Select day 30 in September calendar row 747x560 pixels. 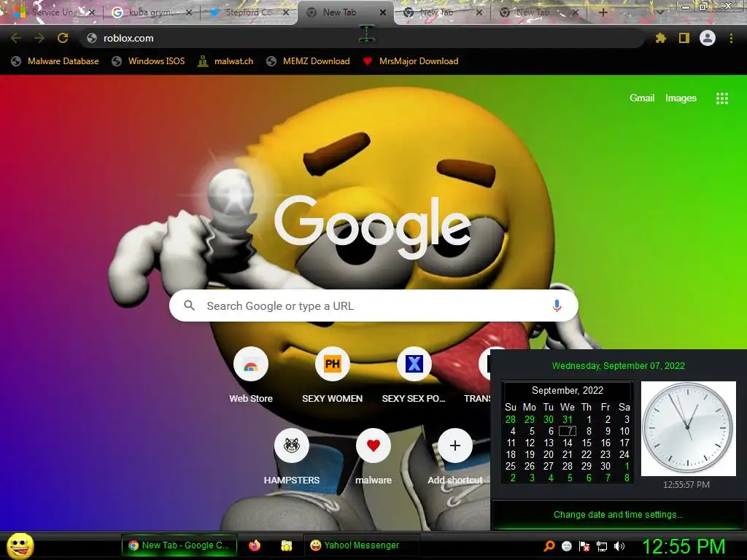(605, 466)
